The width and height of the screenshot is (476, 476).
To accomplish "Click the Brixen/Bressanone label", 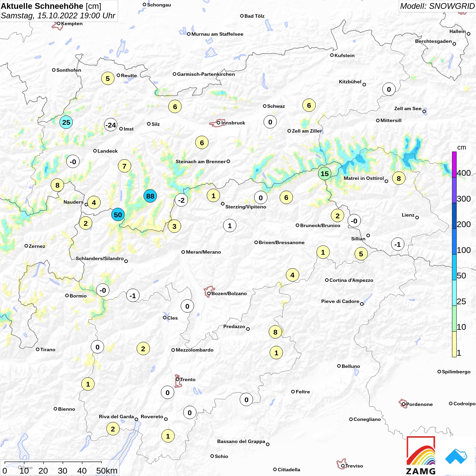I will [x=282, y=242].
